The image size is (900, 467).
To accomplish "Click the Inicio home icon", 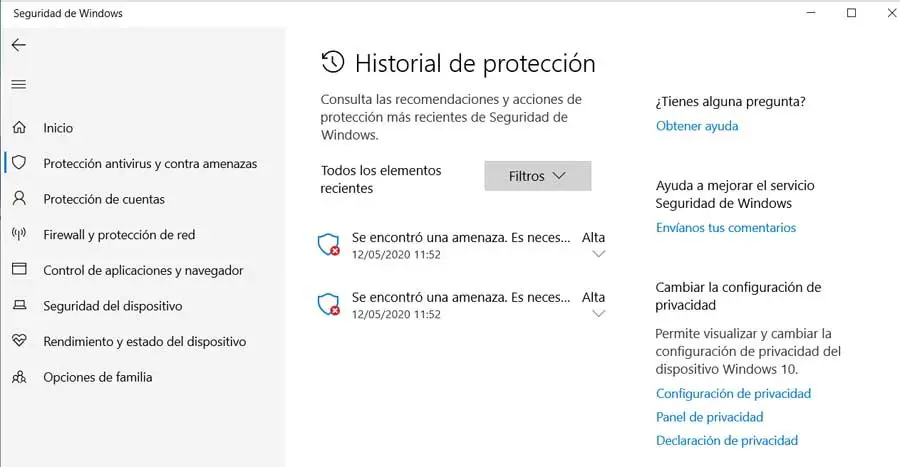I will [x=18, y=128].
